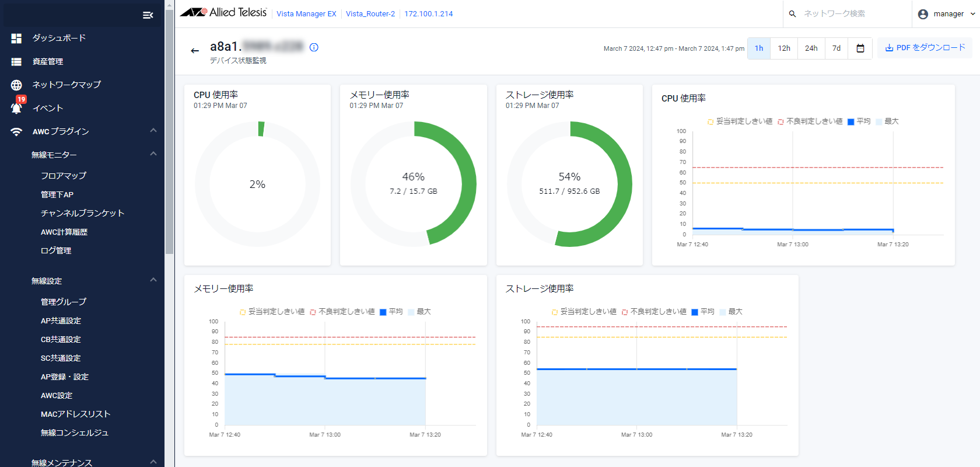Open the Vista_Router-2 link in header

click(370, 14)
